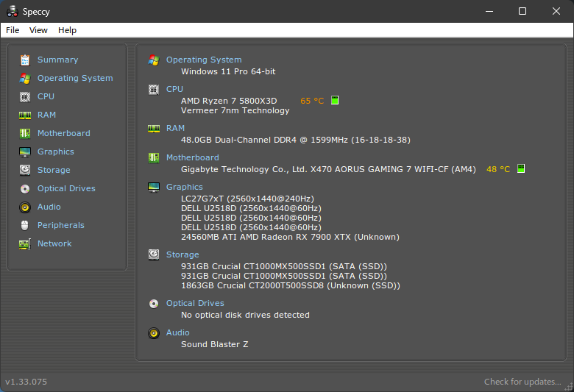Click the Audio speaker icon in sidebar
The height and width of the screenshot is (392, 574).
pos(25,207)
